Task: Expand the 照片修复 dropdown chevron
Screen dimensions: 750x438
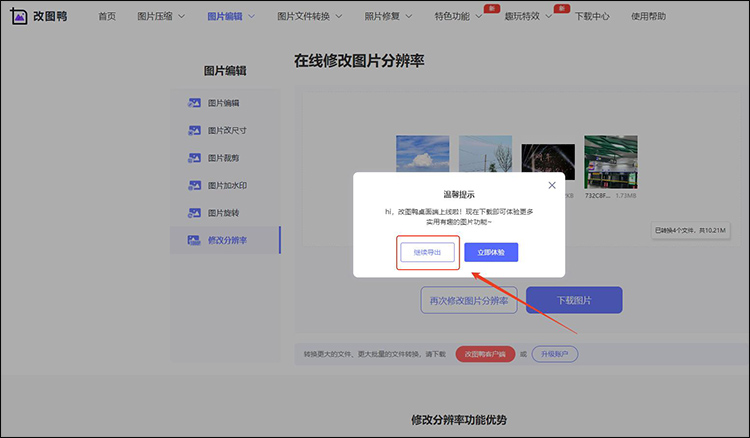Action: point(409,16)
